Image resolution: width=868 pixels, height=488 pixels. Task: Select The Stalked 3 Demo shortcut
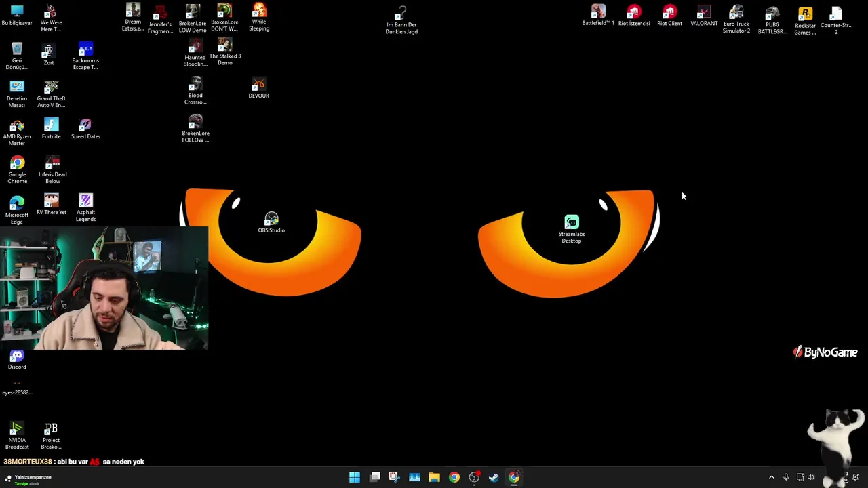pos(225,52)
